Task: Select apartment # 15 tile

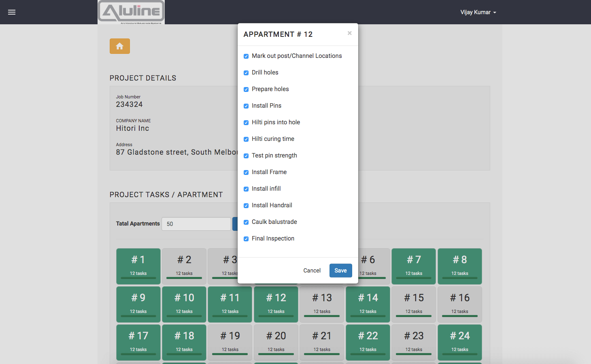Action: click(414, 304)
